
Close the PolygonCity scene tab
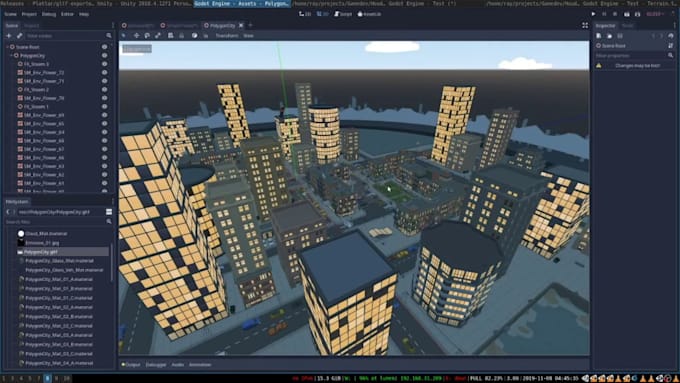(241, 26)
